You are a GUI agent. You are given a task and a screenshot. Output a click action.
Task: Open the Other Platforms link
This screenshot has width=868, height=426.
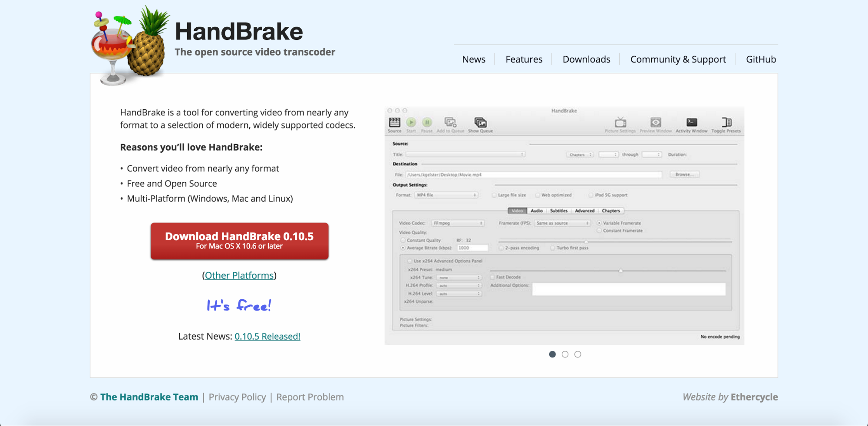[239, 275]
